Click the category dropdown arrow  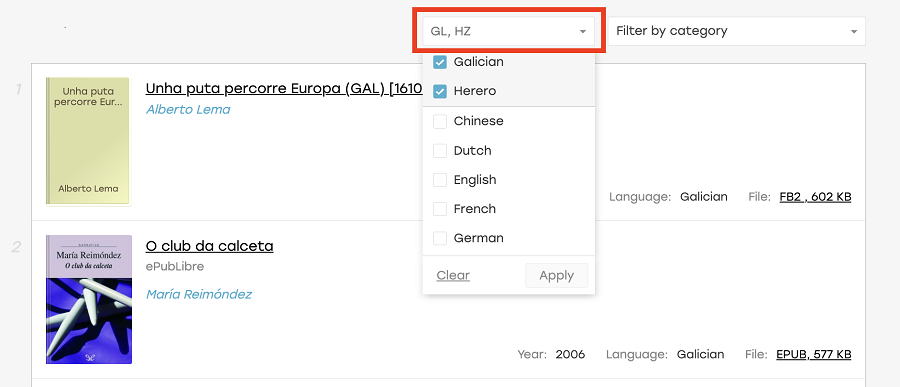854,32
